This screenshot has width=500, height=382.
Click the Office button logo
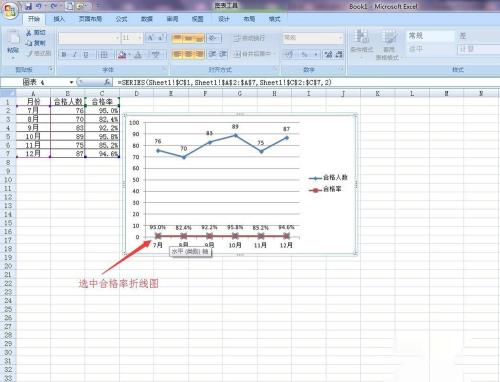click(10, 10)
